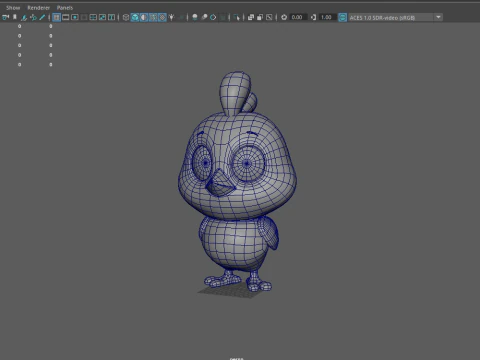Click the Exposure reset icon

284,17
